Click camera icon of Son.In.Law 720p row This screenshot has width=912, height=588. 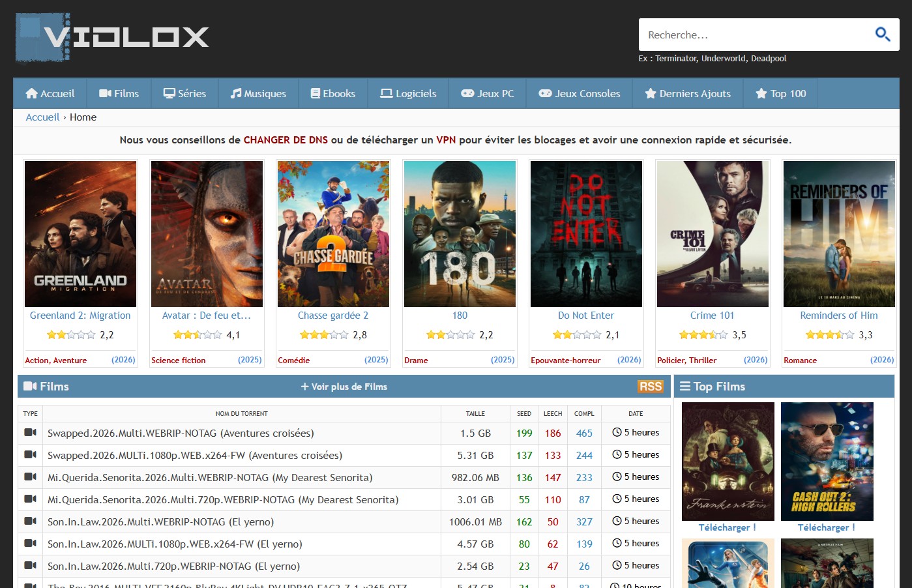30,565
